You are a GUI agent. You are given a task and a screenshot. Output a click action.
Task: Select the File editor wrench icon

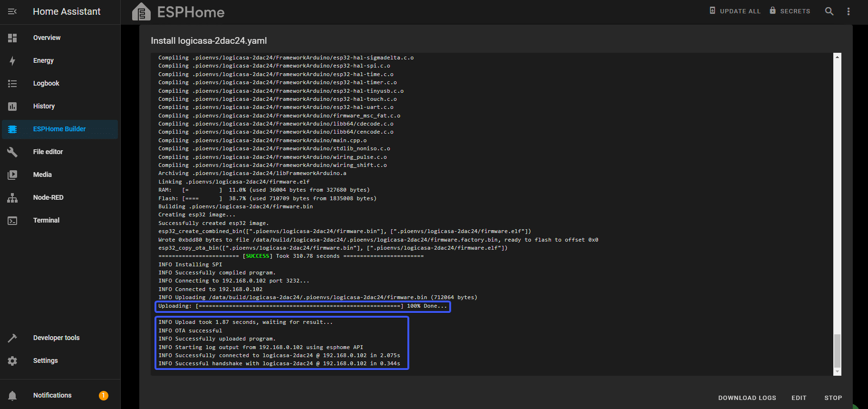pos(12,152)
